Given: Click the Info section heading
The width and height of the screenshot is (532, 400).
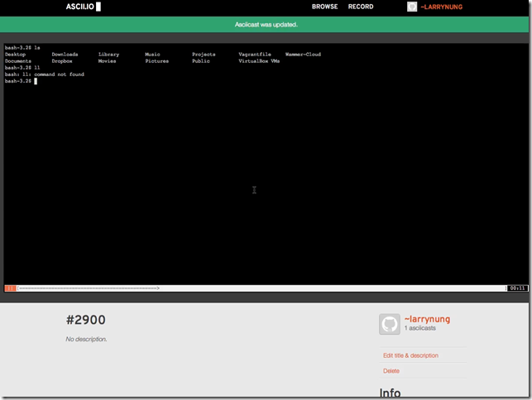Looking at the screenshot, I should 390,393.
